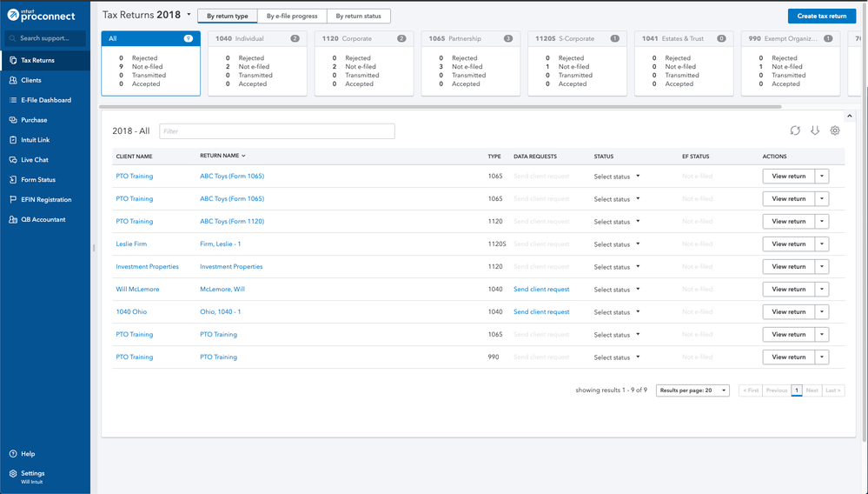Click the Help icon in the sidebar
The image size is (868, 494).
tap(13, 454)
